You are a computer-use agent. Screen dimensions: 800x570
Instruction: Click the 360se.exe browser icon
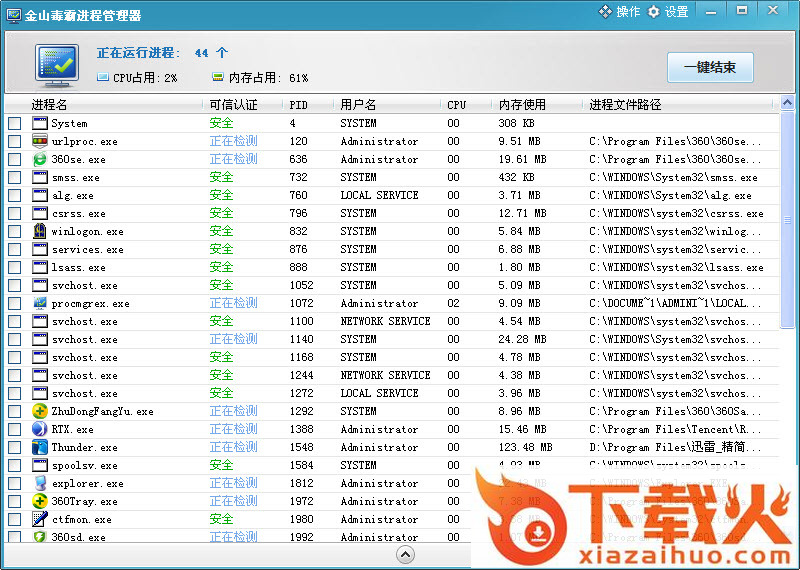pyautogui.click(x=39, y=159)
